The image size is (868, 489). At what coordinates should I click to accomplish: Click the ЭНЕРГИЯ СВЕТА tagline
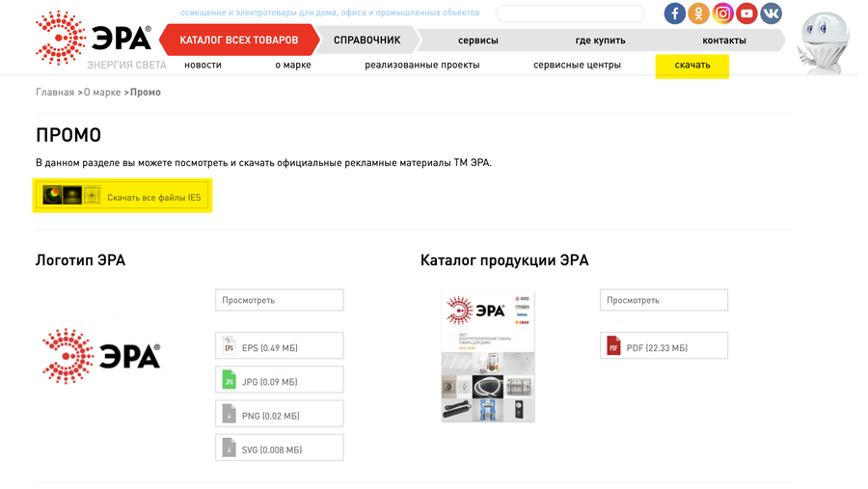tap(126, 65)
